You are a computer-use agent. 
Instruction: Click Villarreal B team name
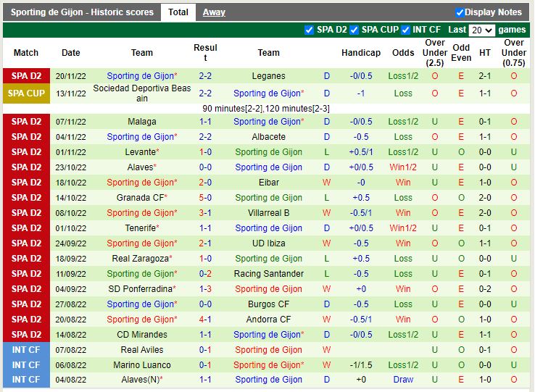268,213
